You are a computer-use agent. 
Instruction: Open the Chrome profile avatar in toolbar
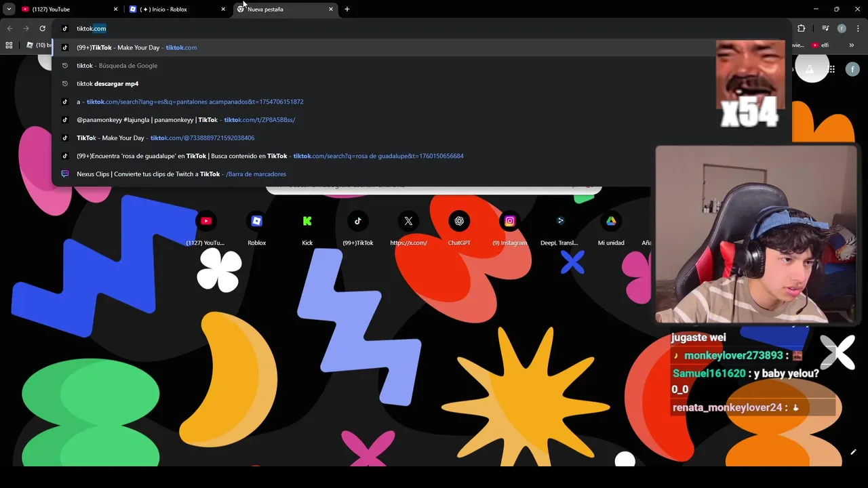click(842, 28)
